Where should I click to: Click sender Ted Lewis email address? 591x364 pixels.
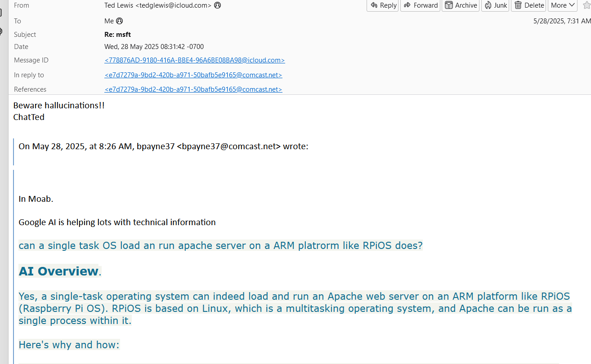click(158, 5)
